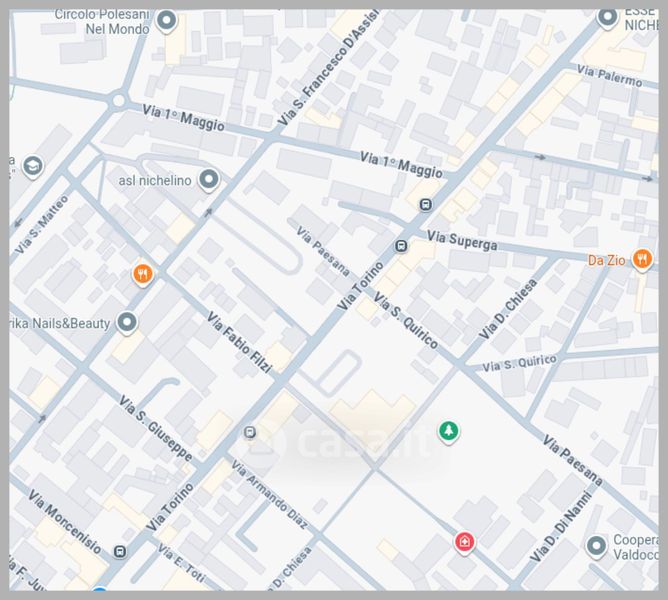668x600 pixels.
Task: Select the orange restaurant icon near Via Fabio Filzi
Action: pos(143,273)
